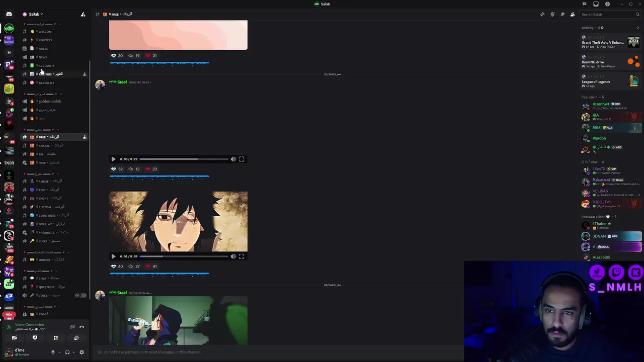This screenshot has height=362, width=644.
Task: Collapse the first channel category at list top
Action: (43, 24)
